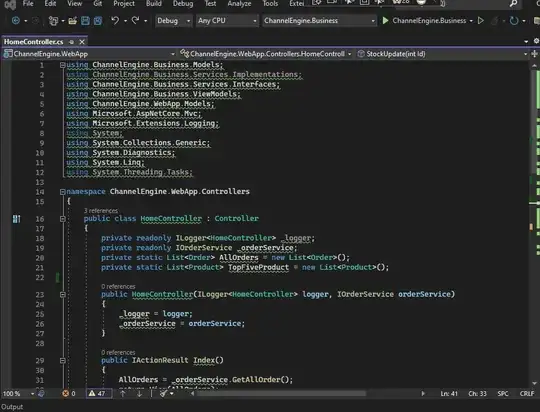This screenshot has width=540, height=412.
Task: Open the StockUpdate(int Id) member dropdown
Action: click(x=442, y=54)
